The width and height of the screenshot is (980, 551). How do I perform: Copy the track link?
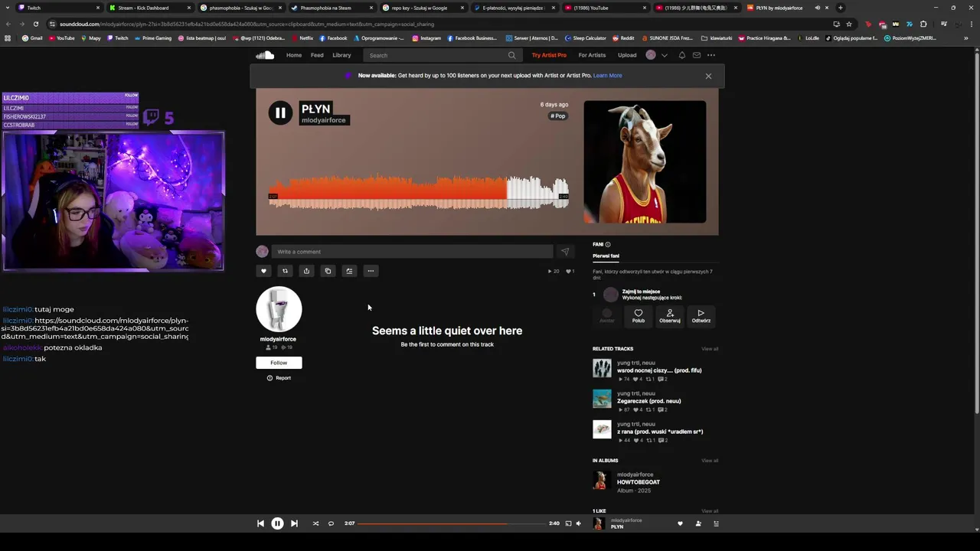point(328,271)
